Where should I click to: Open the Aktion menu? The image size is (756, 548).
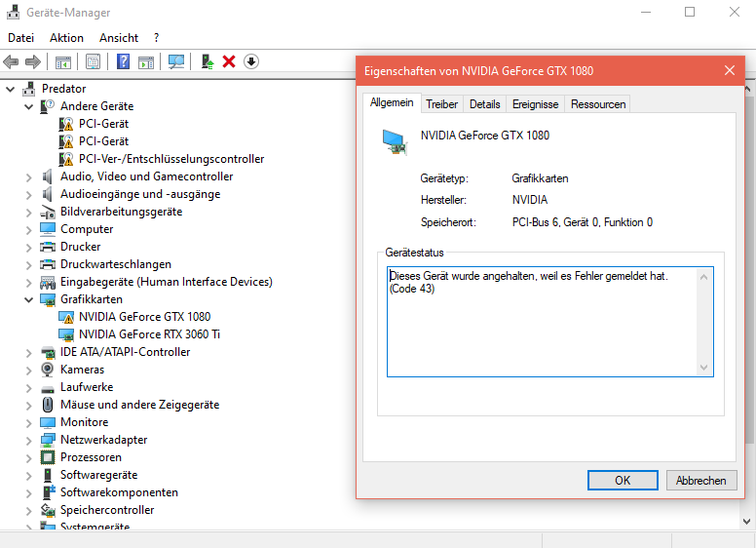(66, 38)
